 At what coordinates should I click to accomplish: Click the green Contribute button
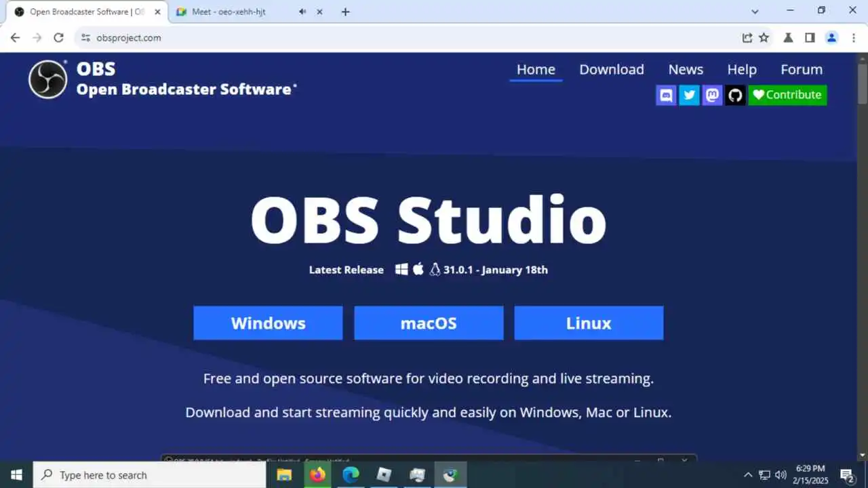coord(787,95)
